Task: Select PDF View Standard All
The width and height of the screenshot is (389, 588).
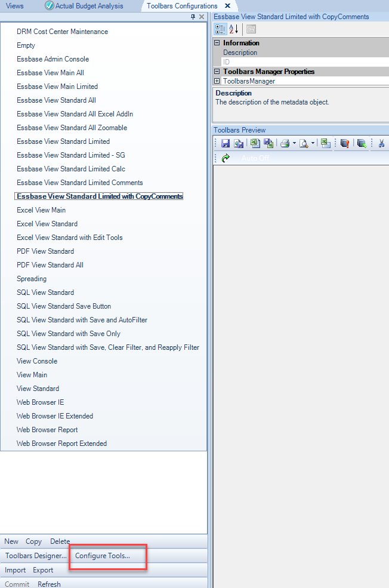Action: pos(50,265)
